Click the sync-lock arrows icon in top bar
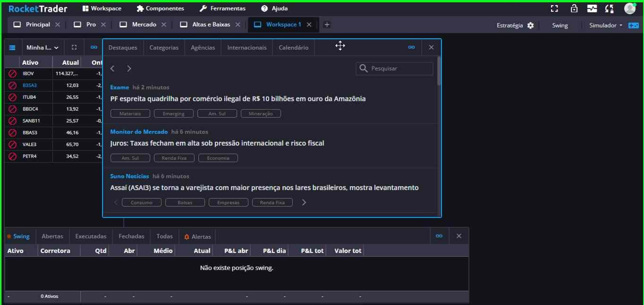Viewport: 644px width, 305px height. pos(610,9)
